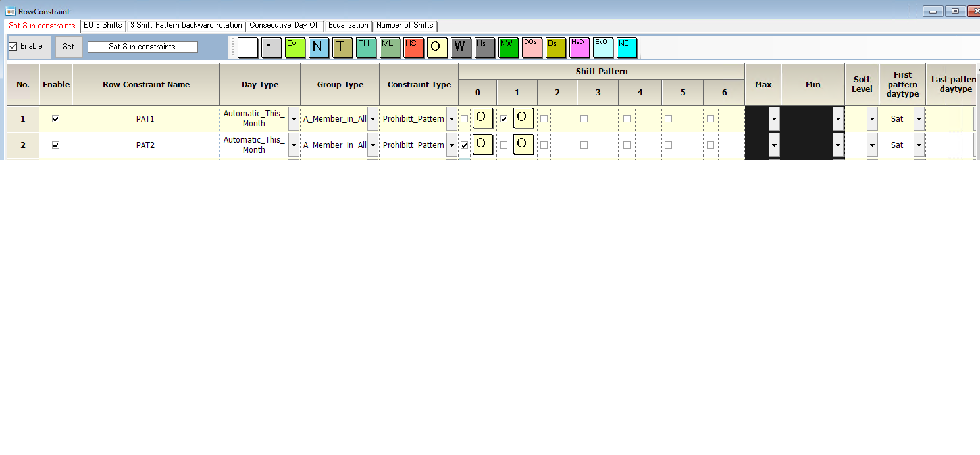Screen dimensions: 980x455
Task: Select the blank white shift icon
Action: pos(248,48)
